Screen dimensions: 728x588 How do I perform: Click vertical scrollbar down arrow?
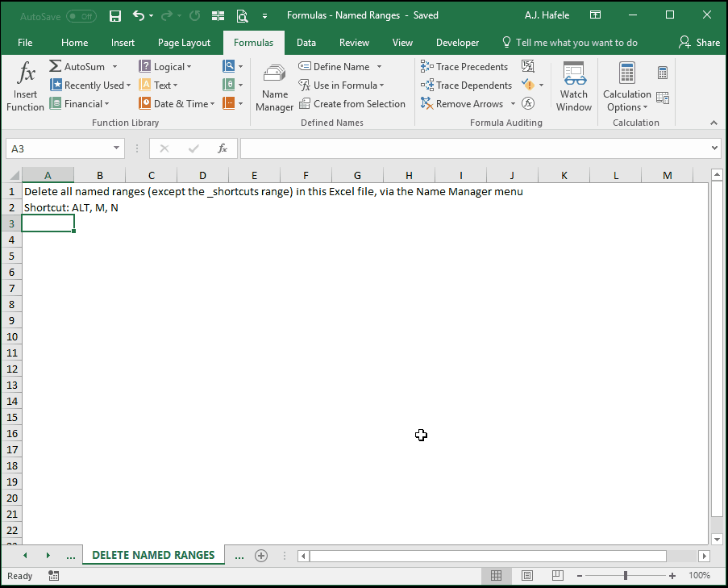click(x=717, y=540)
